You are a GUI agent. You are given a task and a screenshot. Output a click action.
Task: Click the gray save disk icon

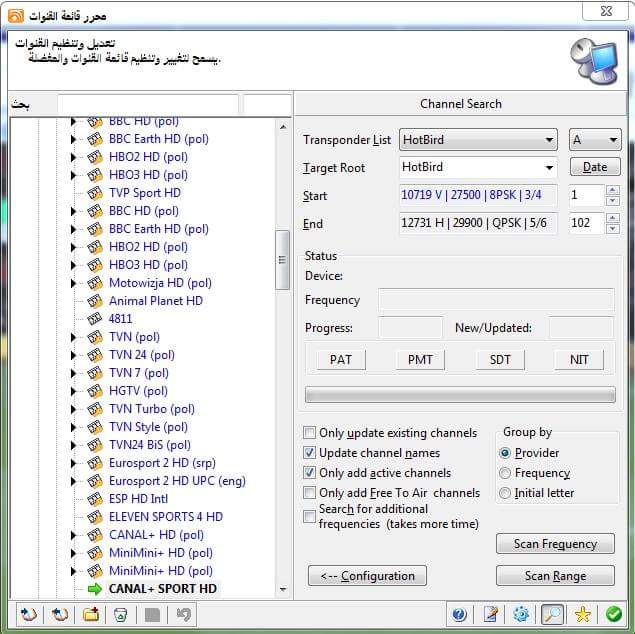pyautogui.click(x=152, y=615)
